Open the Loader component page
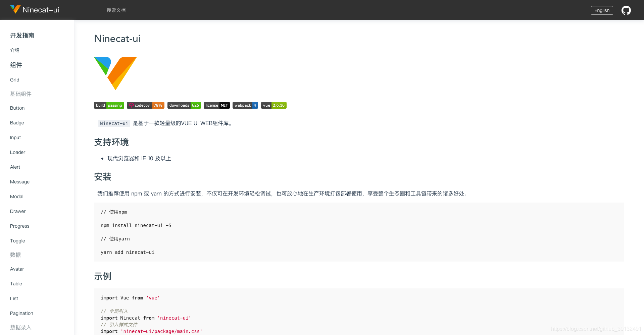The image size is (644, 335). 18,152
